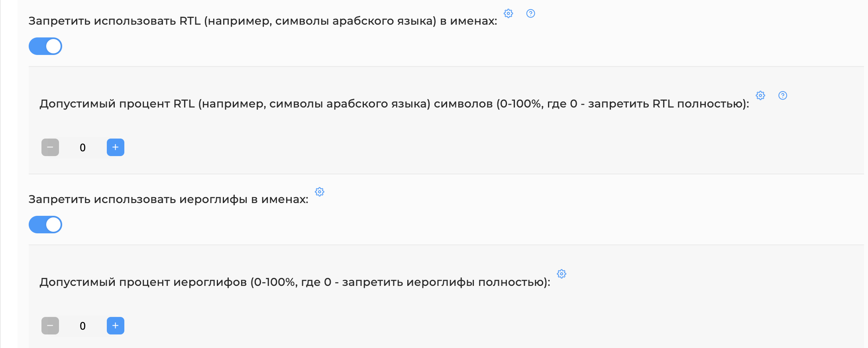This screenshot has height=348, width=868.
Task: Increase the allowed hieroglyphs percent value
Action: 116,326
